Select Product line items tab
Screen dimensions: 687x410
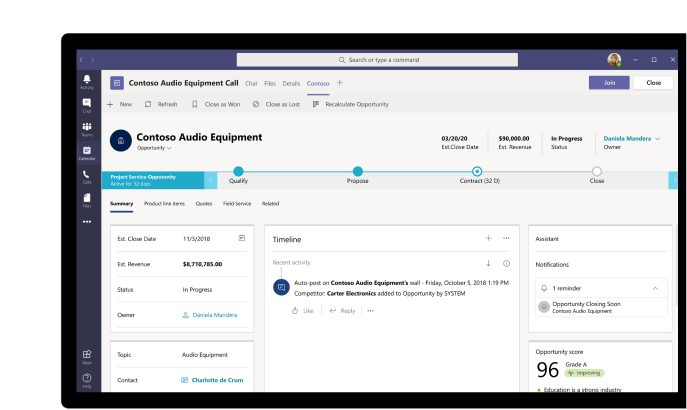pyautogui.click(x=164, y=204)
